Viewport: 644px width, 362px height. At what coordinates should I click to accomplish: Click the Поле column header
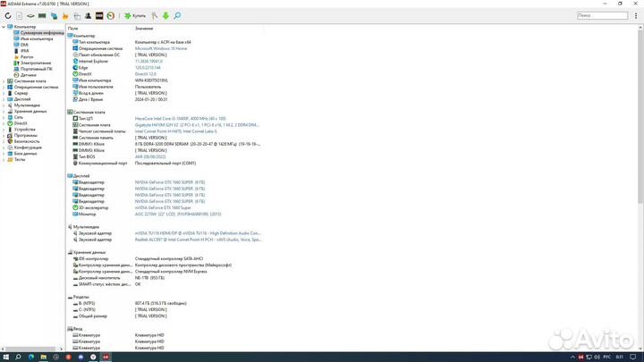[73, 29]
